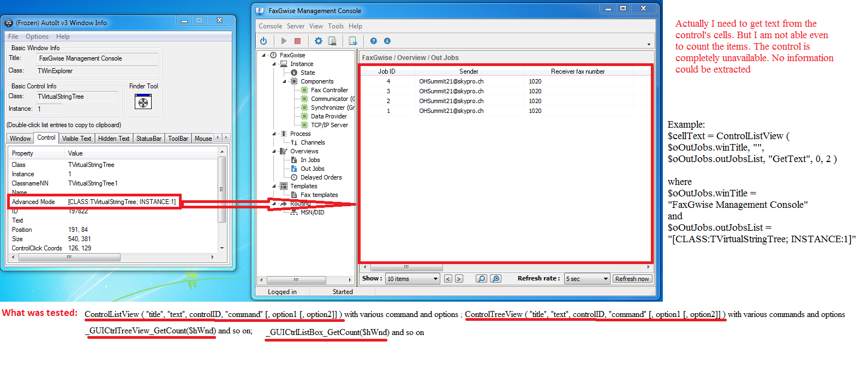The width and height of the screenshot is (868, 365).
Task: Click the In Jobs icon in tree
Action: pyautogui.click(x=294, y=160)
